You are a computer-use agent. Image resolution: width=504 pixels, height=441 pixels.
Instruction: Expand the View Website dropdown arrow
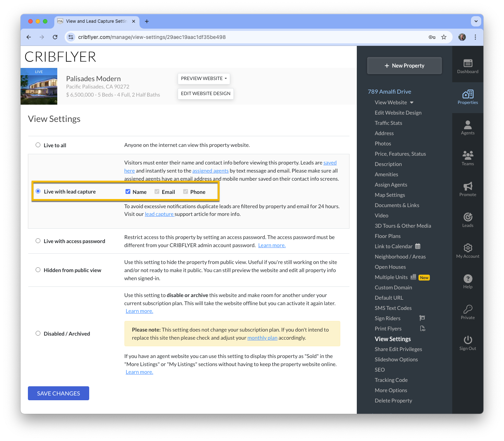[411, 102]
